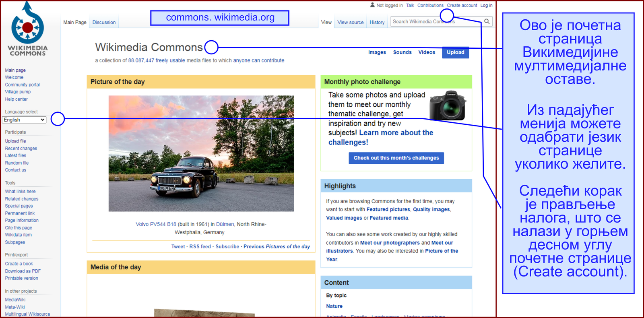644x318 pixels.
Task: Click the camera image in Monthly photo challenge
Action: tap(448, 106)
